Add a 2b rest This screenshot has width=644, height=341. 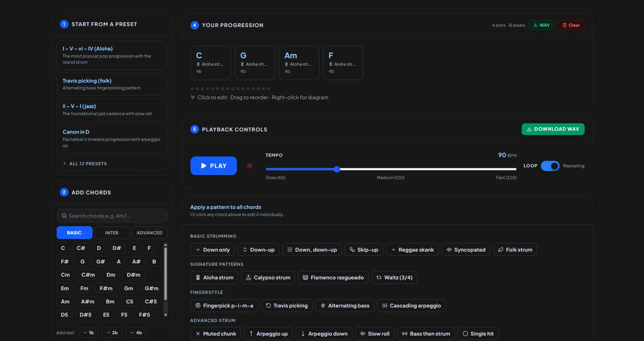[x=112, y=333]
